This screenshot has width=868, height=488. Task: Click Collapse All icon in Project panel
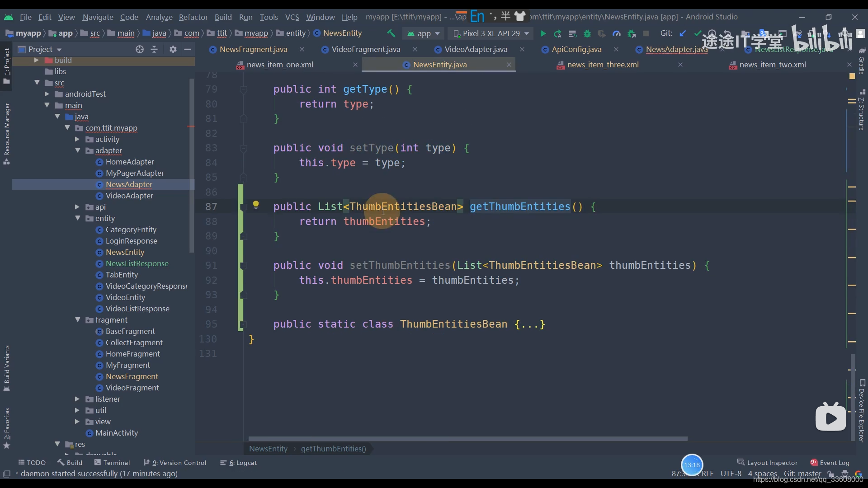coord(154,49)
